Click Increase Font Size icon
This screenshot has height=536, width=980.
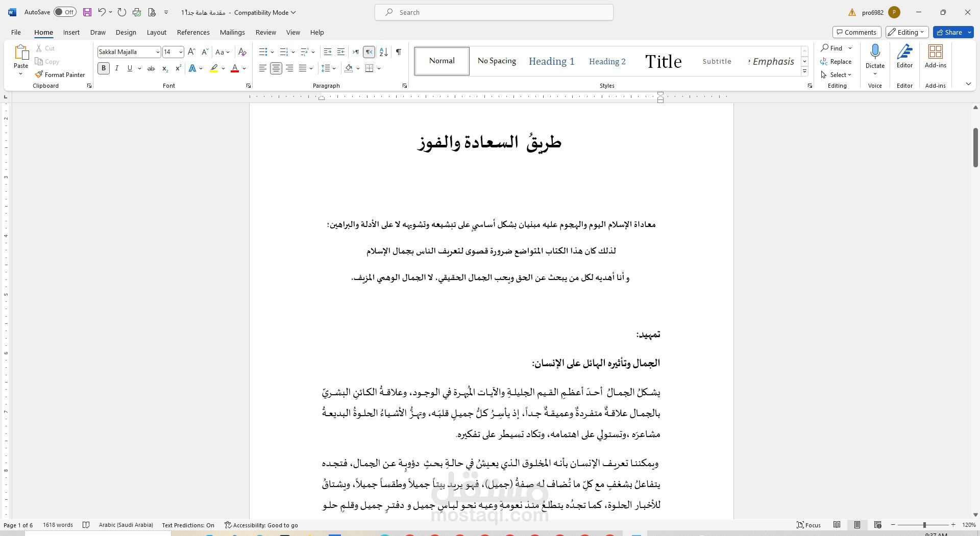(191, 52)
